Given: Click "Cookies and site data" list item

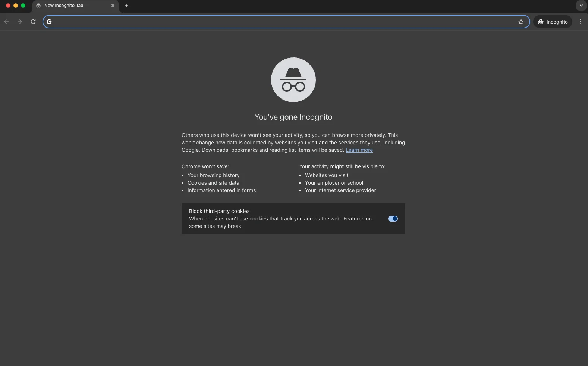Looking at the screenshot, I should tap(213, 183).
